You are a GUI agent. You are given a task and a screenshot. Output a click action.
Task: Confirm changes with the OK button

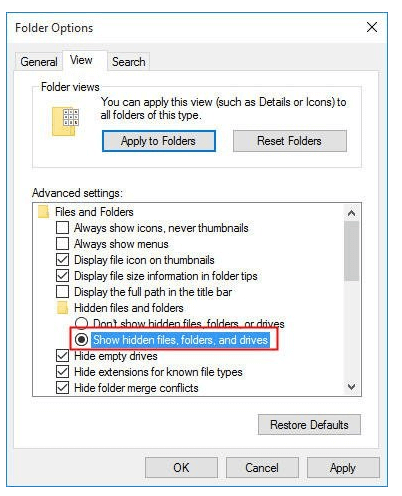coord(181,468)
